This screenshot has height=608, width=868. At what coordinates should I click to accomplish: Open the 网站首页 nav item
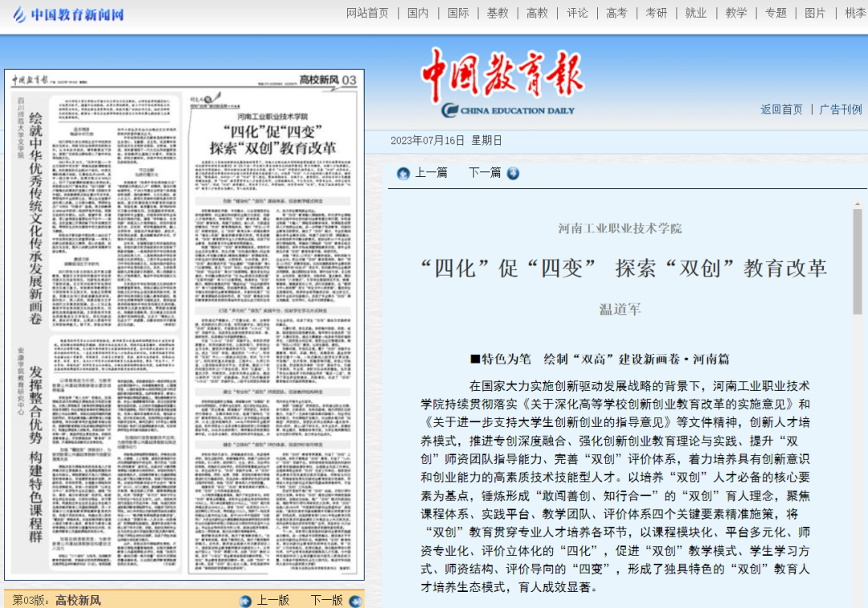coord(367,14)
